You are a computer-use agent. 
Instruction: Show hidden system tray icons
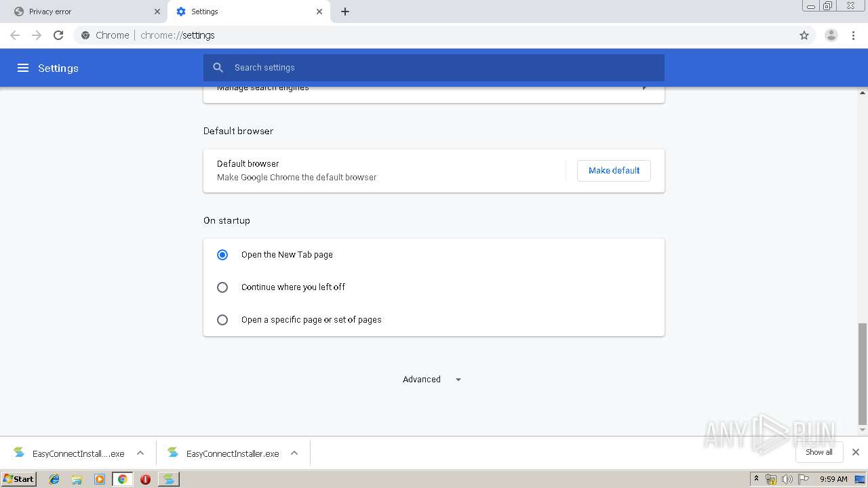tap(757, 479)
